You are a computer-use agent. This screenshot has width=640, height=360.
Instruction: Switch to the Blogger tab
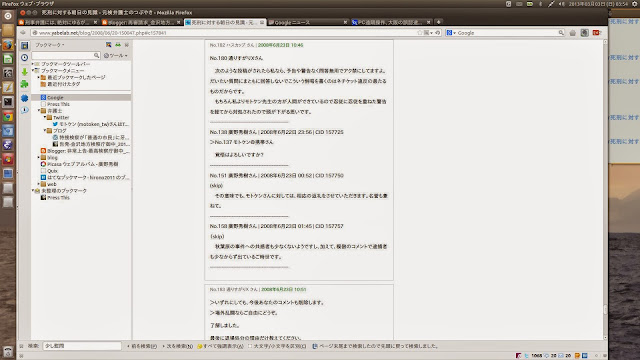pos(141,22)
